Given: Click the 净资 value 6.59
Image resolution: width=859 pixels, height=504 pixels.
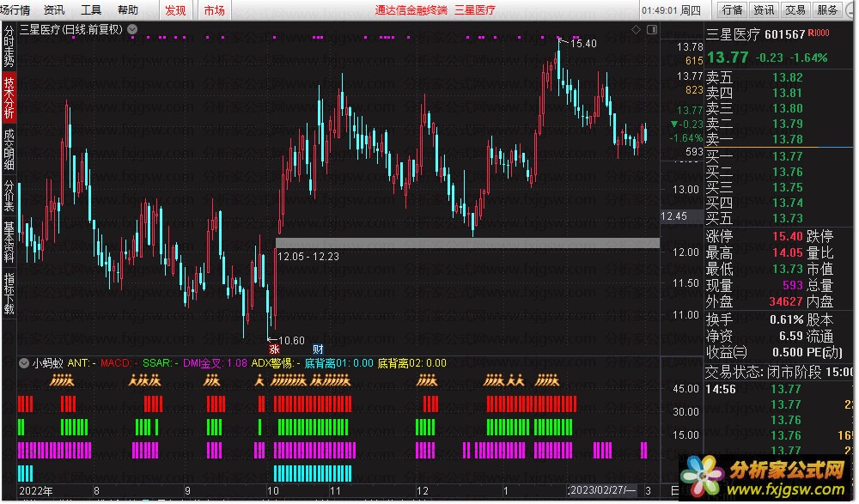Looking at the screenshot, I should 791,336.
